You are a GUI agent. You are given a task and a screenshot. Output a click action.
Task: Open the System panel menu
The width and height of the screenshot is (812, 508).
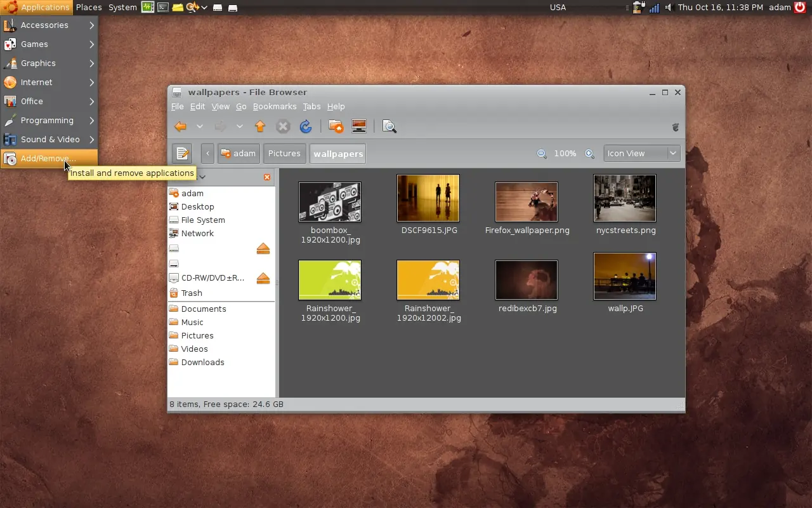(122, 8)
